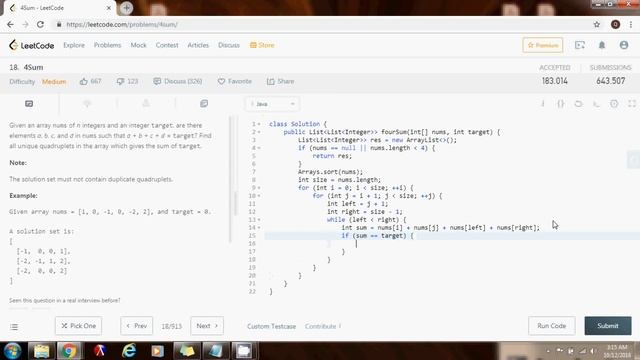Select the 4Sum - LeetCode browser tab
Screen dimensions: 640x360
[60, 8]
